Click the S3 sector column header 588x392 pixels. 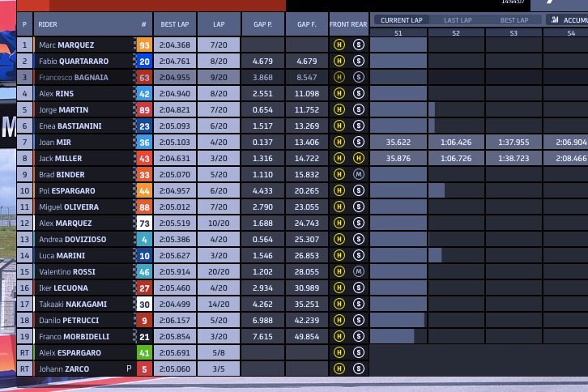tap(513, 33)
